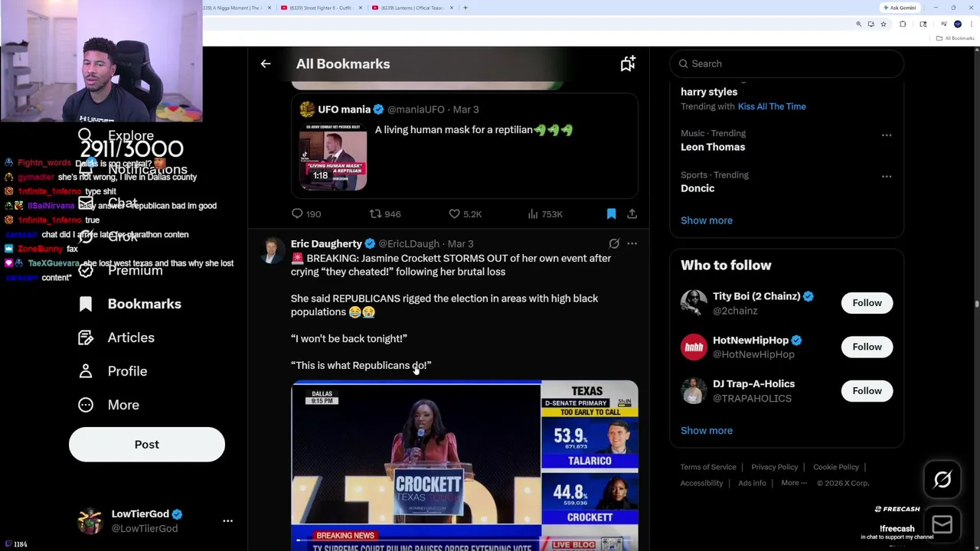The width and height of the screenshot is (980, 551).
Task: Open UFO mania video thumbnail
Action: [x=333, y=157]
